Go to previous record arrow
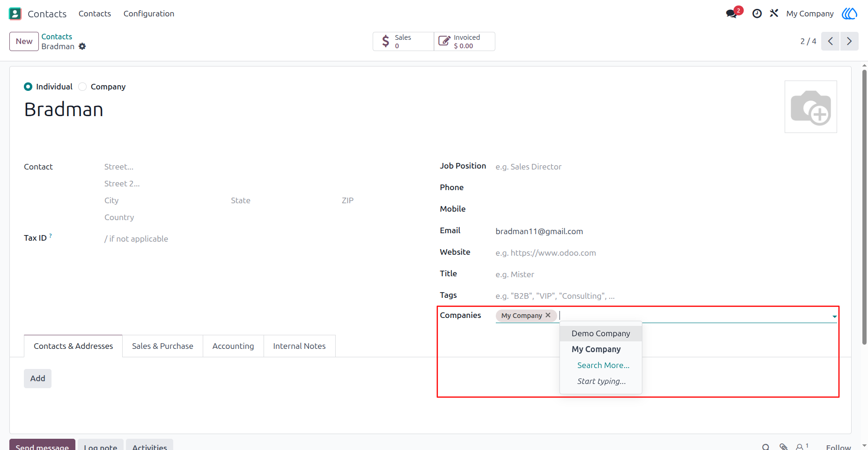Screen dimensions: 868x450 click(x=830, y=41)
